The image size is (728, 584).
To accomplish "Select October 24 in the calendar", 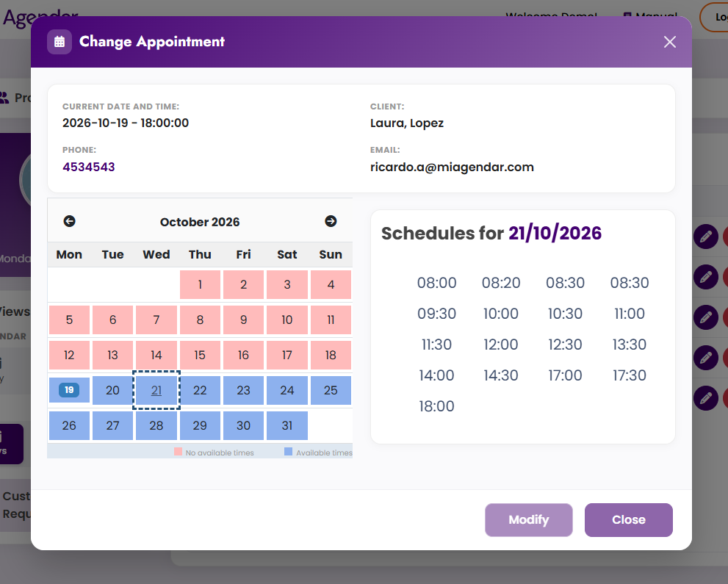I will click(x=287, y=390).
